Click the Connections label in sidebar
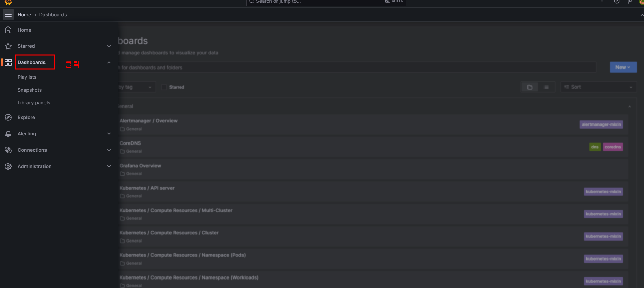The image size is (644, 288). pos(32,150)
